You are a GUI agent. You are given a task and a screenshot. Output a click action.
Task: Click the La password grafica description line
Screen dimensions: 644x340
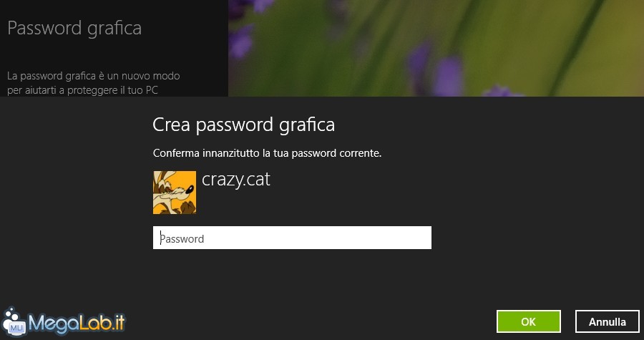click(x=94, y=77)
